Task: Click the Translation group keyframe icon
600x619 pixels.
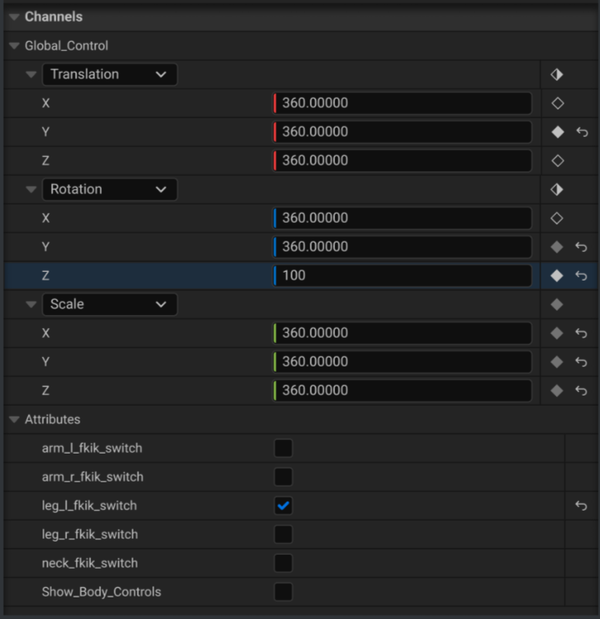Action: (557, 74)
